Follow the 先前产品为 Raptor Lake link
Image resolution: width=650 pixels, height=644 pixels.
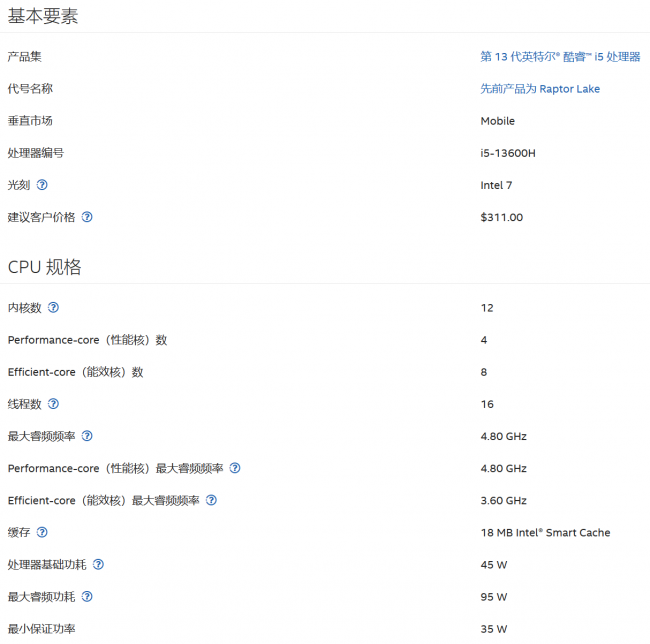[x=540, y=89]
